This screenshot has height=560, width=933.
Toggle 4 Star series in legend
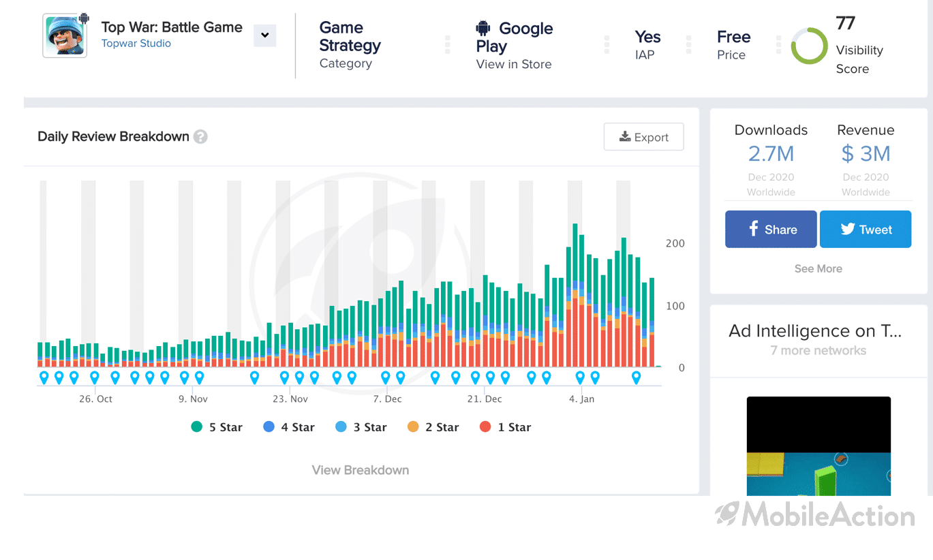tap(289, 427)
